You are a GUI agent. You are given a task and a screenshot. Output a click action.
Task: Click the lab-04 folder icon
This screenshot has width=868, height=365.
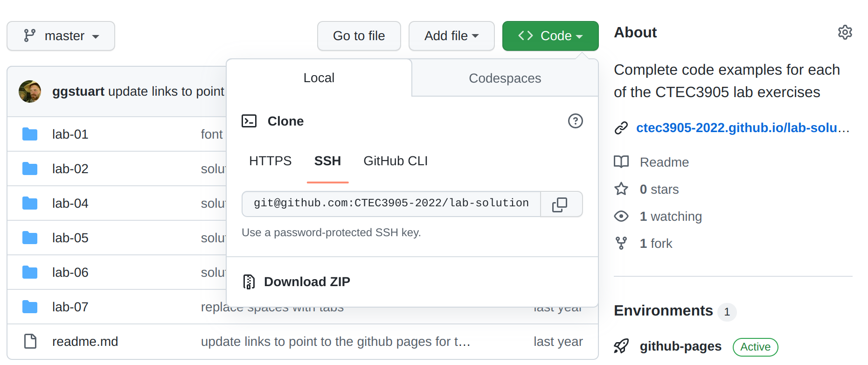30,204
